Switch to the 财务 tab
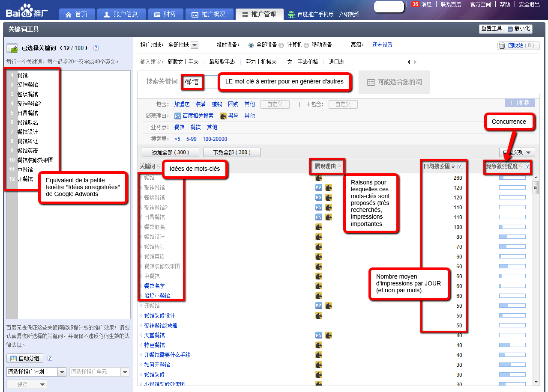This screenshot has width=548, height=392. point(165,14)
